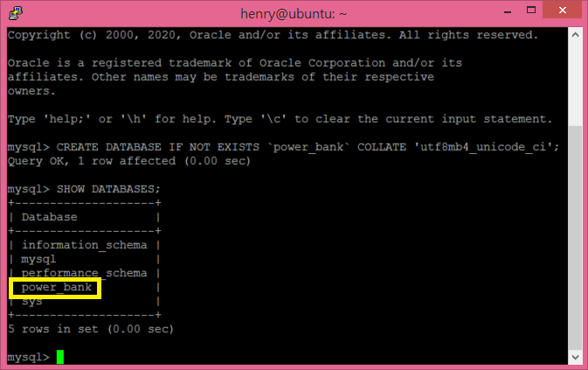This screenshot has height=370, width=588.
Task: Click the sys database row
Action: [x=85, y=301]
